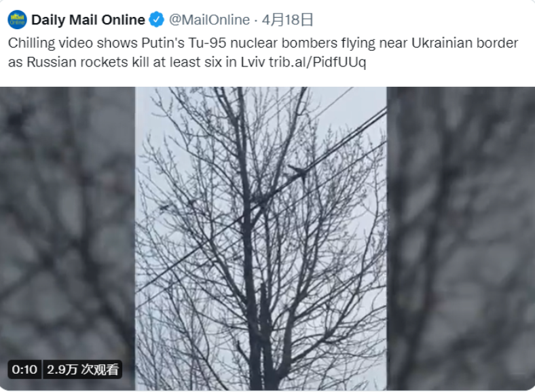
Task: Visit the @MailOnline handle link
Action: (x=210, y=20)
